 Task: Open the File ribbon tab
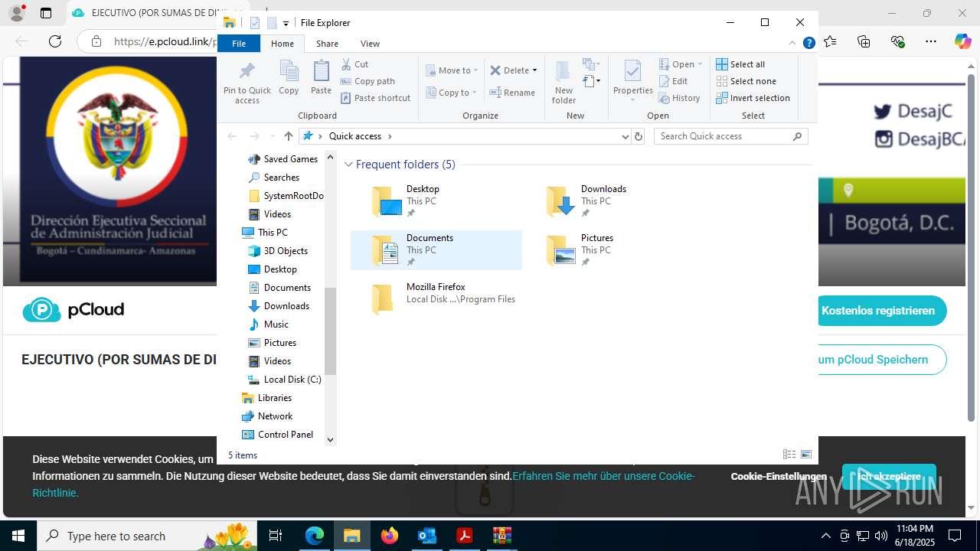pos(239,44)
